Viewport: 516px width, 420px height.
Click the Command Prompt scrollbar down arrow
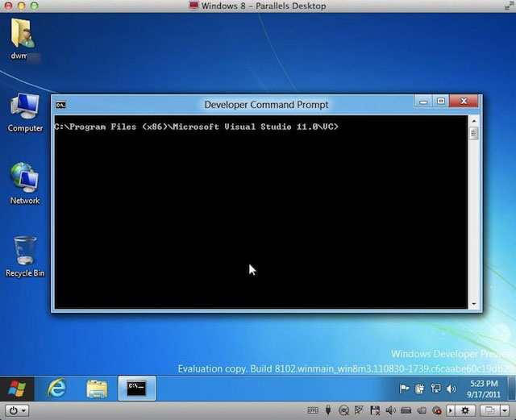coord(474,304)
